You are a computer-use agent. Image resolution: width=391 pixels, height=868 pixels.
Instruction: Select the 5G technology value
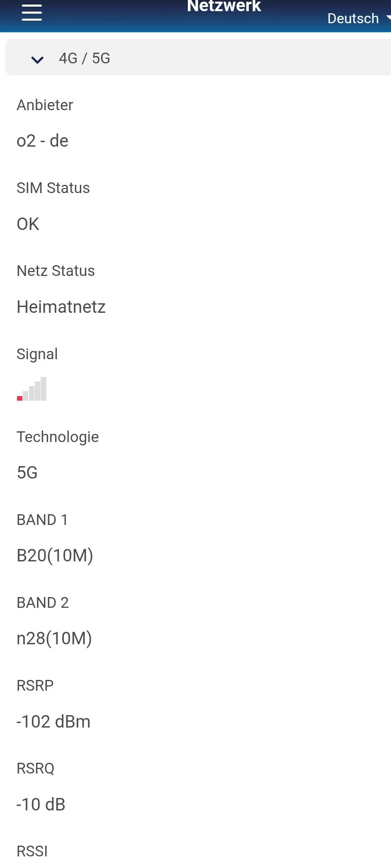coord(27,473)
